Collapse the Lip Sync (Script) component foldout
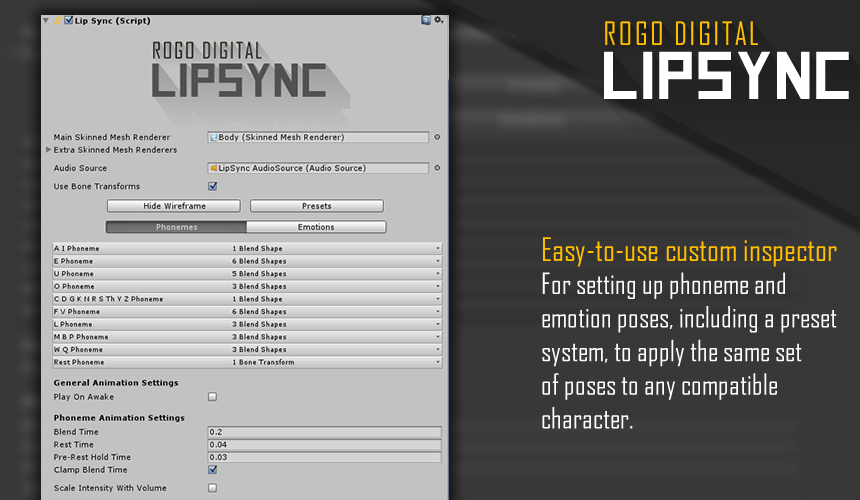Screen dimensions: 860x500 pyautogui.click(x=46, y=21)
